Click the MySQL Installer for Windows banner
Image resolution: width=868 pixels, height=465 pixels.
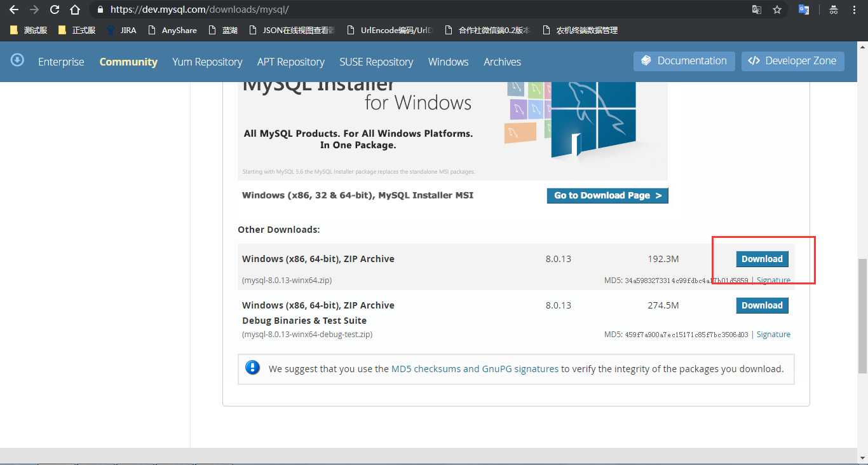[452, 131]
